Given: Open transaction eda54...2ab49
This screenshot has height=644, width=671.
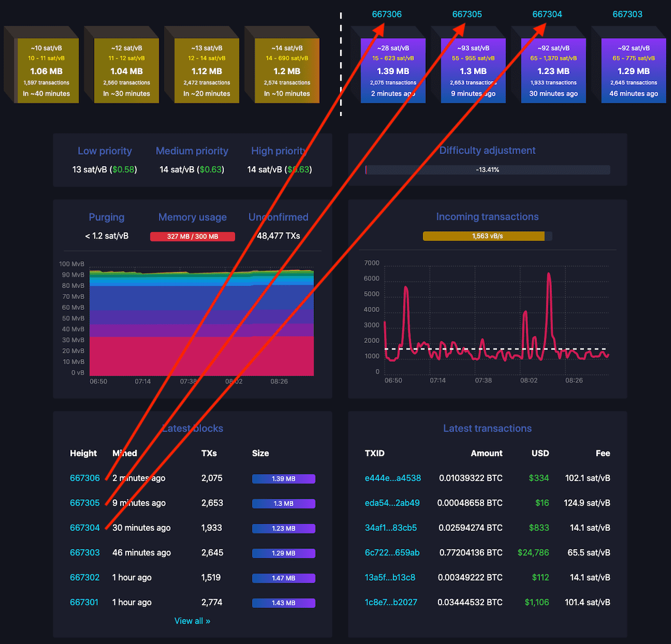Looking at the screenshot, I should click(x=392, y=503).
